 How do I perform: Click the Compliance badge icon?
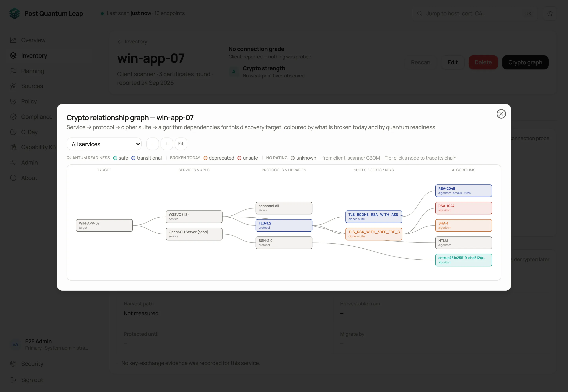[x=13, y=117]
